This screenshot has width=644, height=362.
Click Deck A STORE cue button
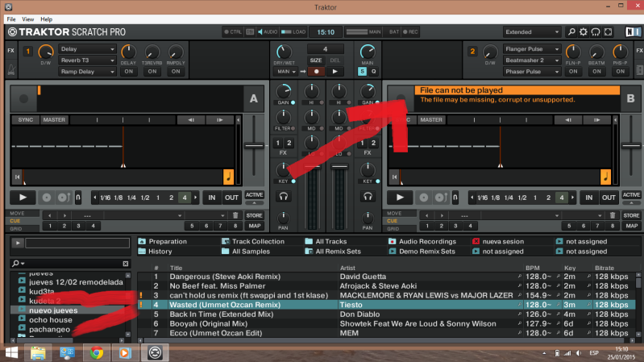[254, 215]
